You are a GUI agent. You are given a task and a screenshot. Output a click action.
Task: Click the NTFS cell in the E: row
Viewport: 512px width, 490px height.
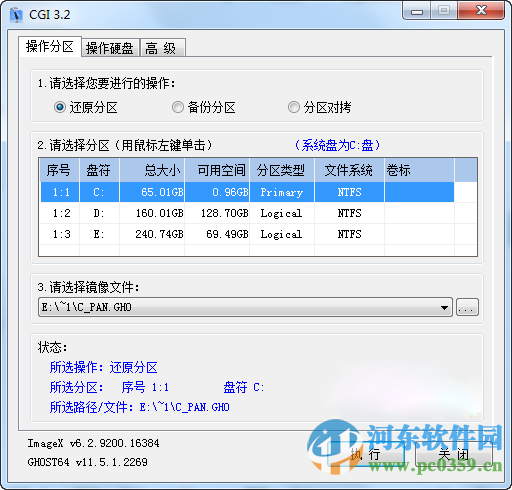(349, 234)
